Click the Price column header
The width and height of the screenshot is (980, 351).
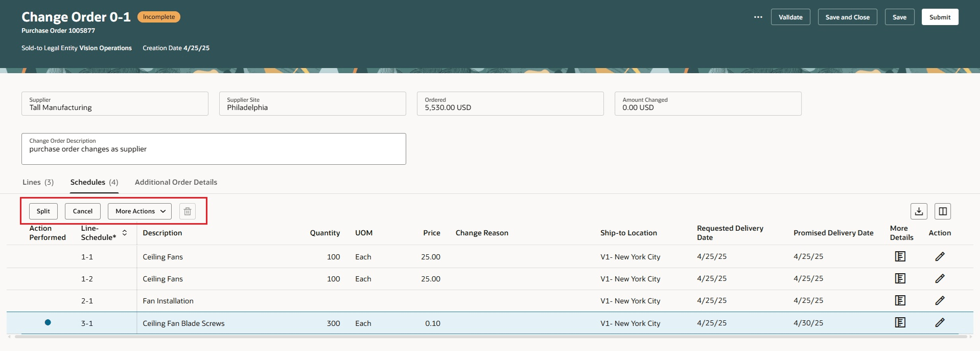click(431, 233)
